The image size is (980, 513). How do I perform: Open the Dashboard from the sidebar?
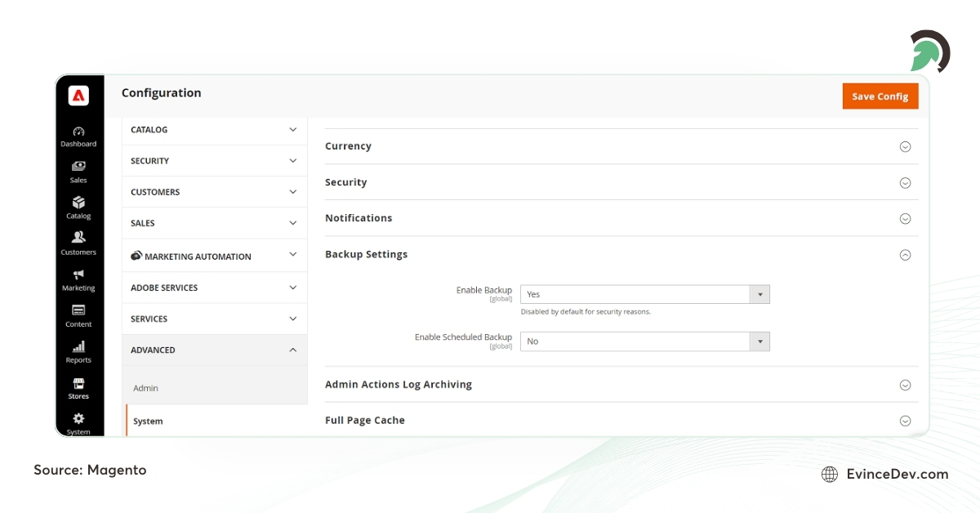(x=78, y=136)
